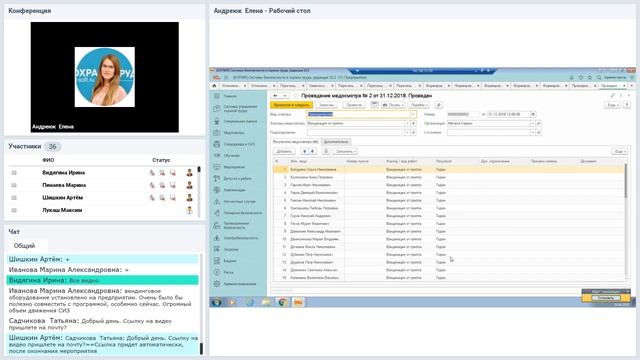Open the Мероприятия sidebar section
The height and width of the screenshot is (360, 640).
[x=234, y=167]
